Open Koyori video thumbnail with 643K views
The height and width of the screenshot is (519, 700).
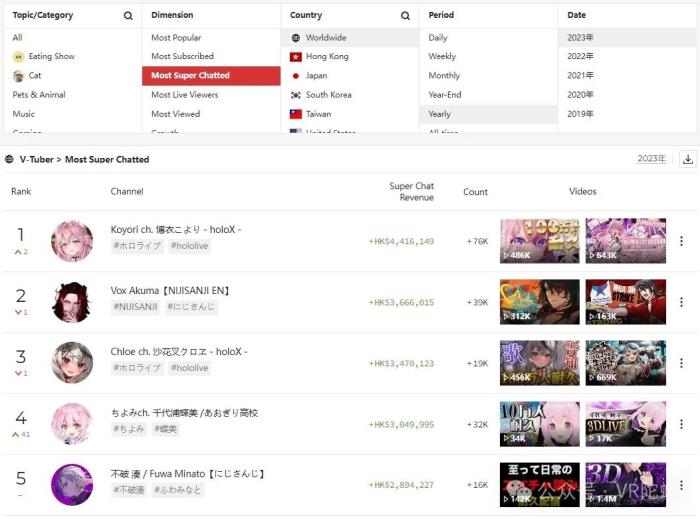[x=625, y=241]
